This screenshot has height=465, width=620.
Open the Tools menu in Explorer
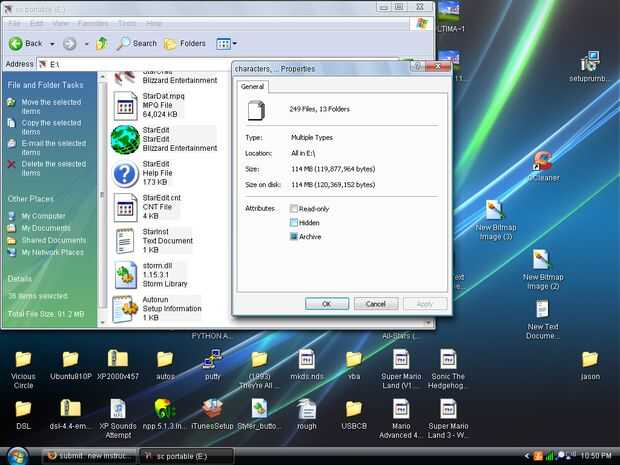pos(127,23)
